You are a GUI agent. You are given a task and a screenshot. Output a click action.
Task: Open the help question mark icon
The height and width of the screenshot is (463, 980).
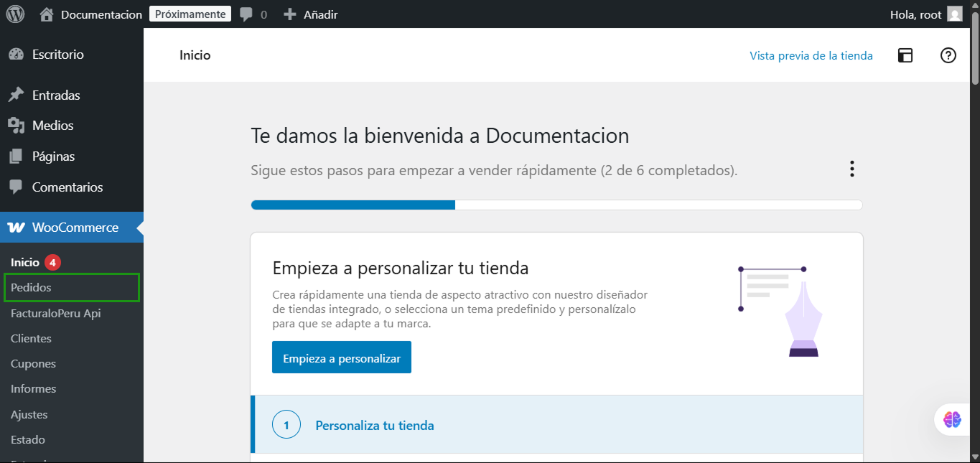pyautogui.click(x=948, y=55)
